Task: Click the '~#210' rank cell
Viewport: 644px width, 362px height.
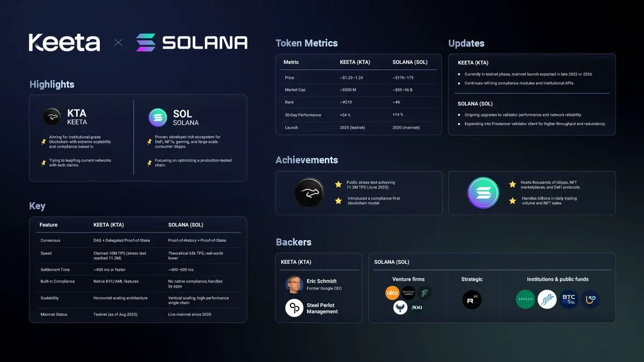Action: click(346, 102)
